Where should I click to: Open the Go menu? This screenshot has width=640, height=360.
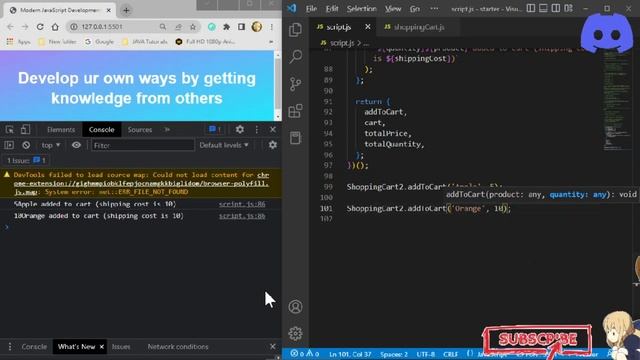point(415,9)
